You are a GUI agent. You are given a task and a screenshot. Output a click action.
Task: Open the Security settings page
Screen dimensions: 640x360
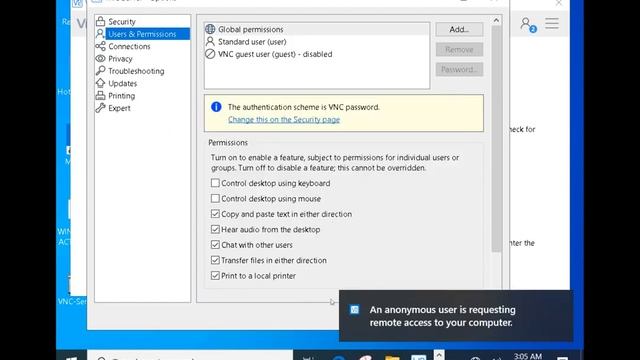point(122,22)
